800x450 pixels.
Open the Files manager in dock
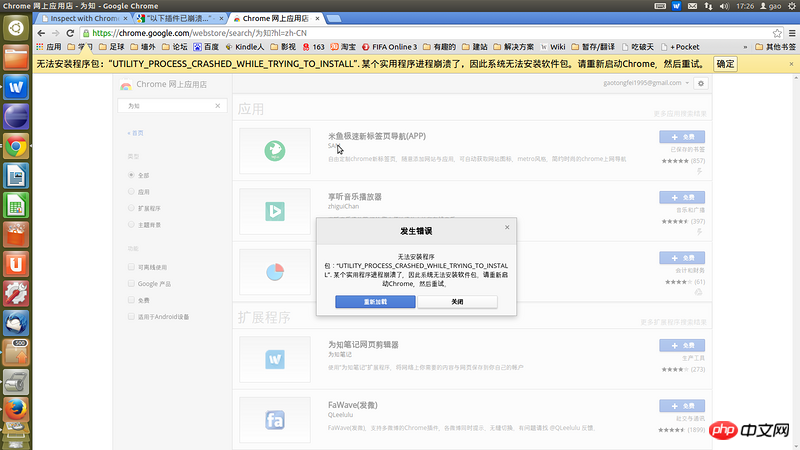tap(16, 57)
